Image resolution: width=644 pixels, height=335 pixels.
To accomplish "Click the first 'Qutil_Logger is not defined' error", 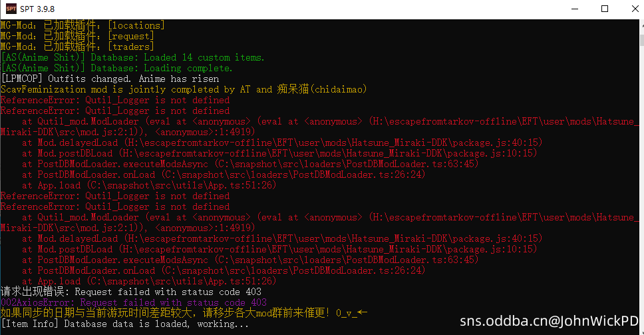I will [x=115, y=101].
